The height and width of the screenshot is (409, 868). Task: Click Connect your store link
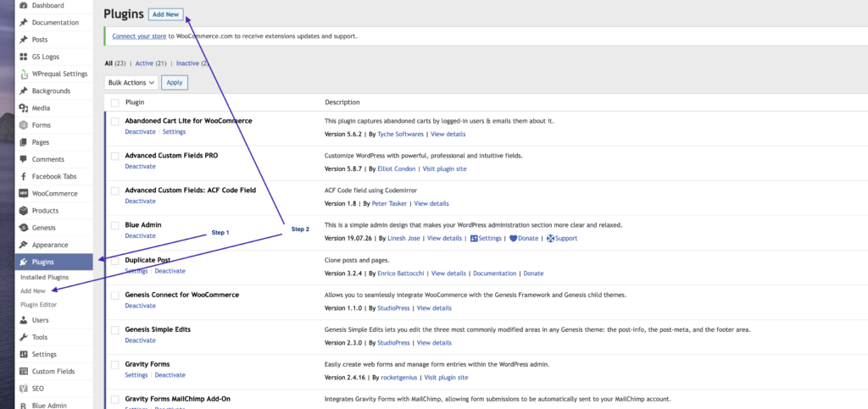(140, 36)
